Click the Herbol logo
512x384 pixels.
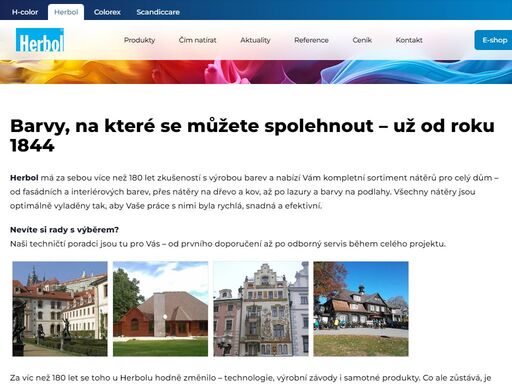click(x=40, y=40)
